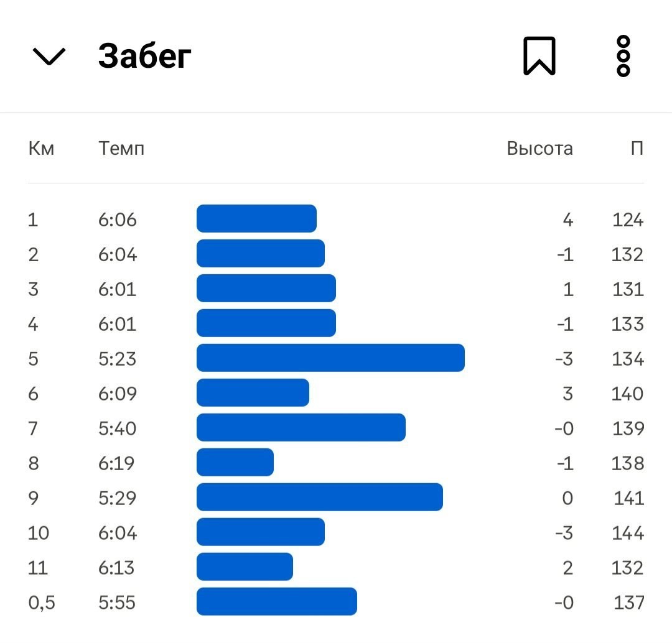Tap the П column header

pyautogui.click(x=637, y=148)
